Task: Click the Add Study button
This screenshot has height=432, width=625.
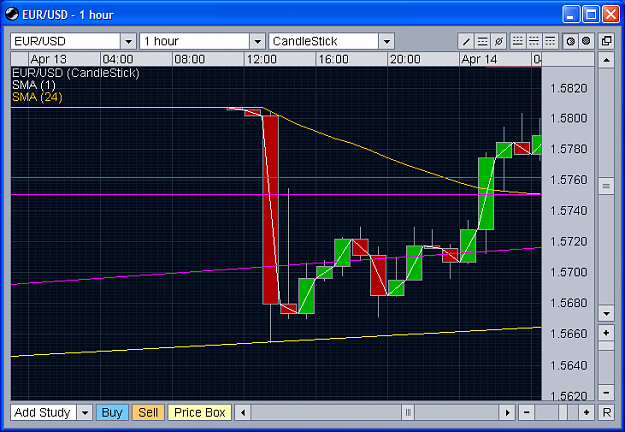Action: click(43, 412)
